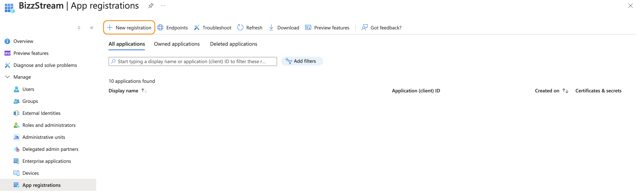Open Groups in the sidebar
644x193 pixels.
[30, 101]
